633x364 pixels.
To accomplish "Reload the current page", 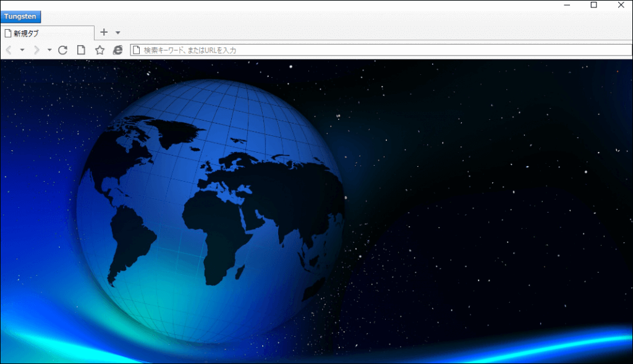I will 62,50.
